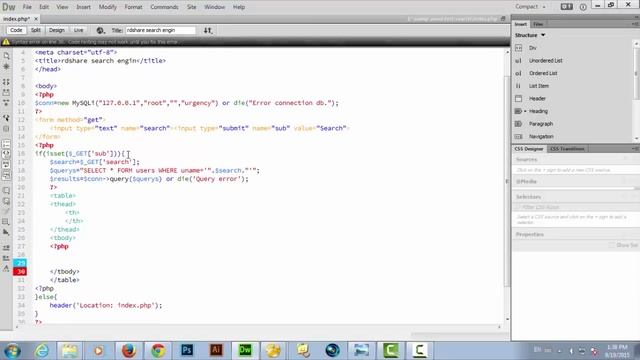Toggle Highlight Invalid Code in code toolbar
The width and height of the screenshot is (640, 360).
tap(6, 154)
